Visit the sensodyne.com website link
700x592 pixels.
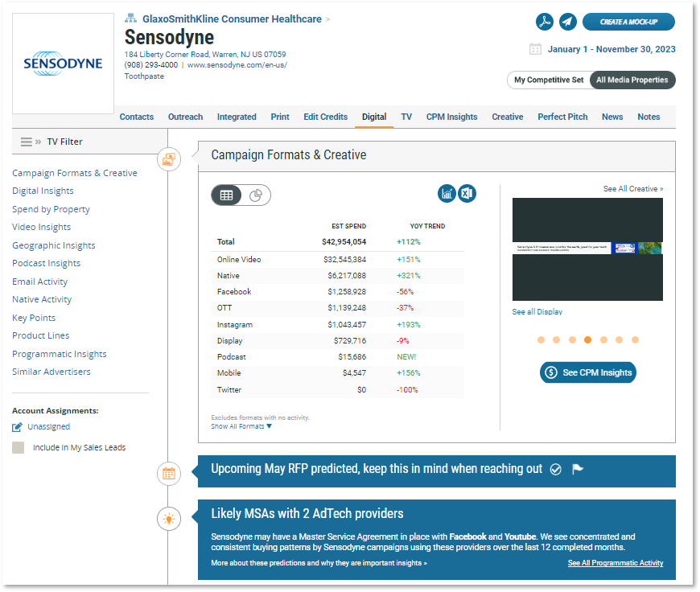click(237, 65)
